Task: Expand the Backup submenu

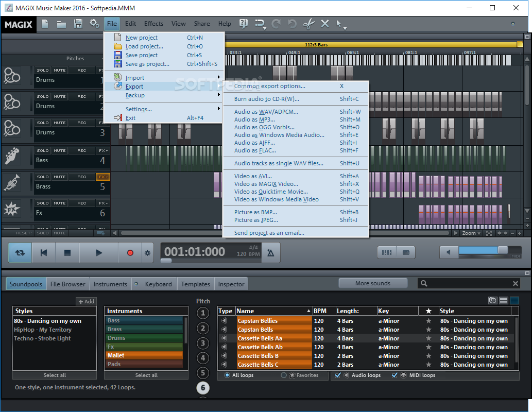Action: (164, 95)
